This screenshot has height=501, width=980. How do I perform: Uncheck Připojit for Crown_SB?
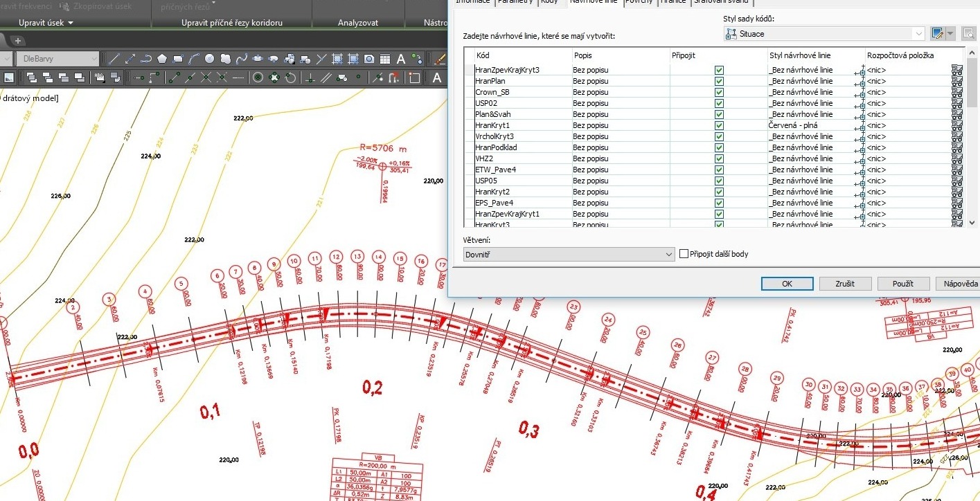click(719, 92)
